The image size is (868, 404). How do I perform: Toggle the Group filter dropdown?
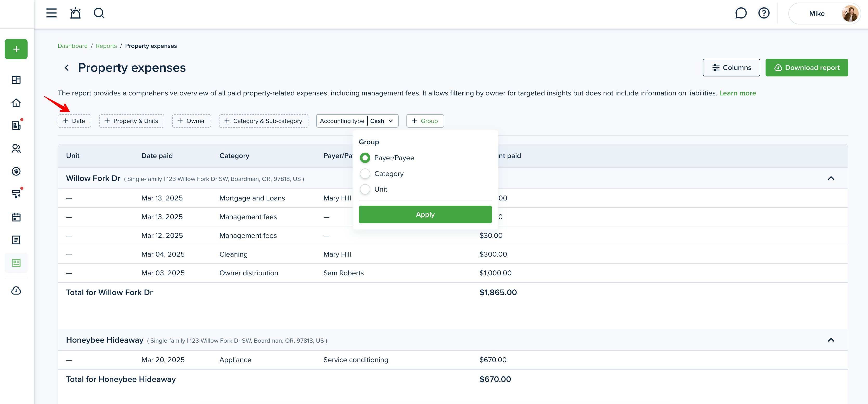[x=425, y=121]
